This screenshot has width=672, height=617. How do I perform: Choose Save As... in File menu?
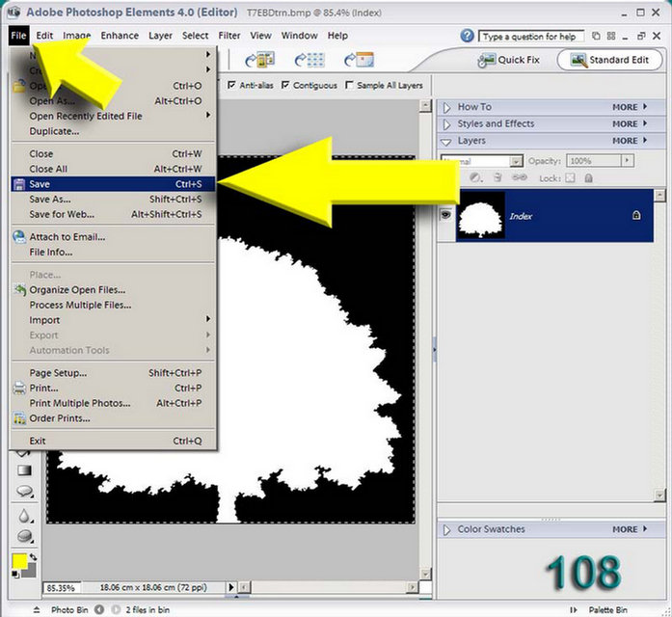(113, 200)
